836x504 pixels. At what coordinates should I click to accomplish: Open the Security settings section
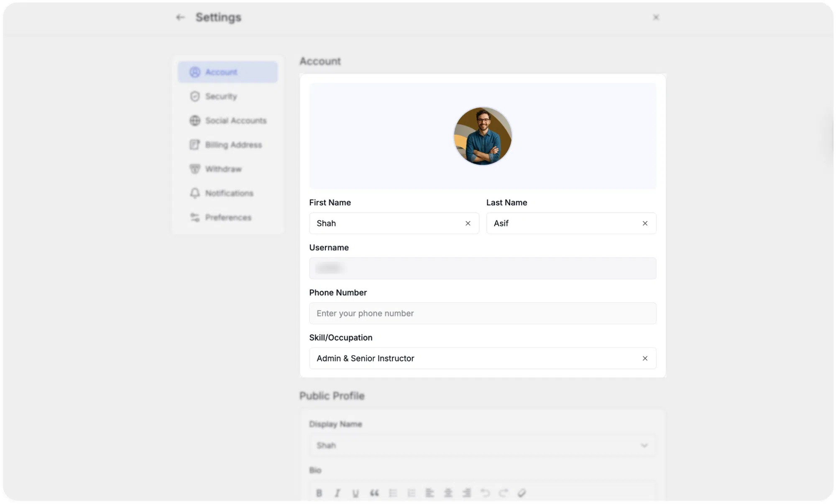[x=228, y=96]
